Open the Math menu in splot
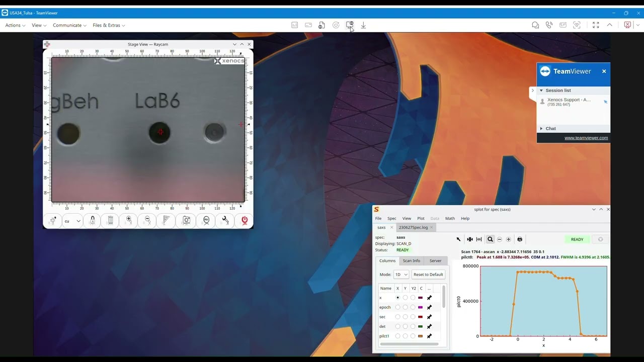This screenshot has width=644, height=362. 450,218
